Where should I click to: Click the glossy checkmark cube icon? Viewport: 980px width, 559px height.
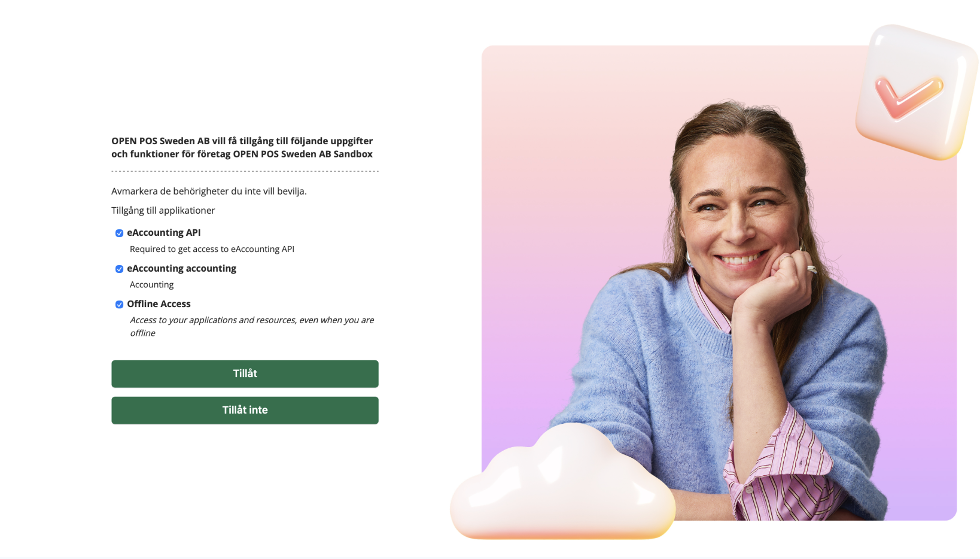coord(917,92)
